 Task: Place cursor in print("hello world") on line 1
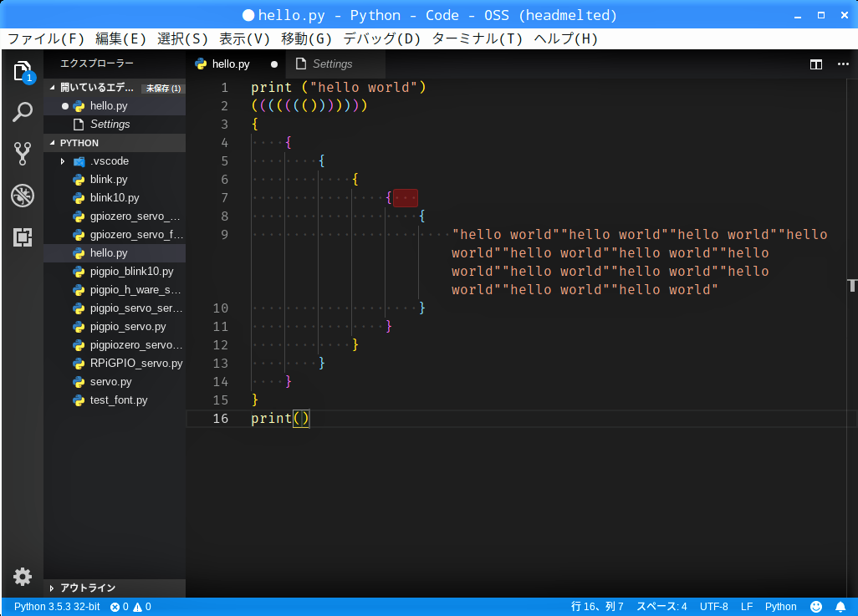[x=338, y=88]
